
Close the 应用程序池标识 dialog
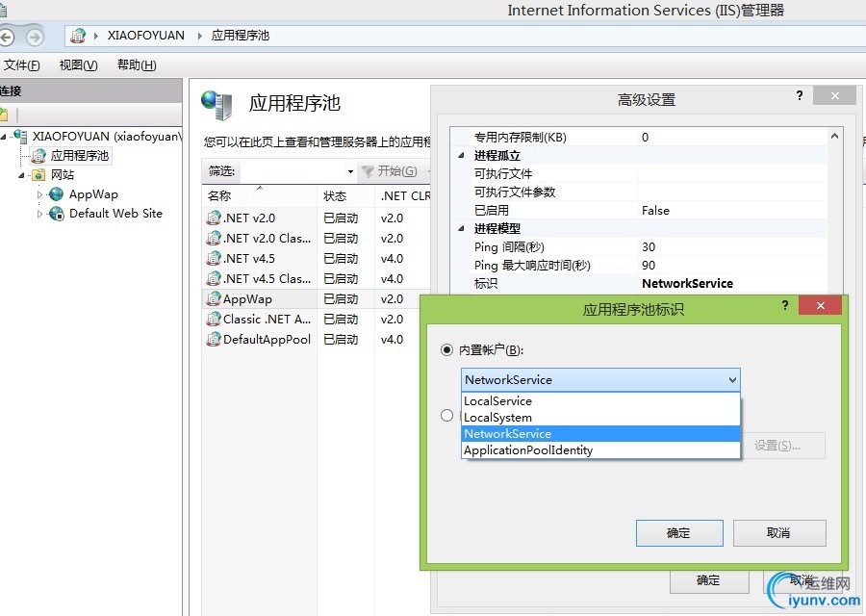[820, 305]
